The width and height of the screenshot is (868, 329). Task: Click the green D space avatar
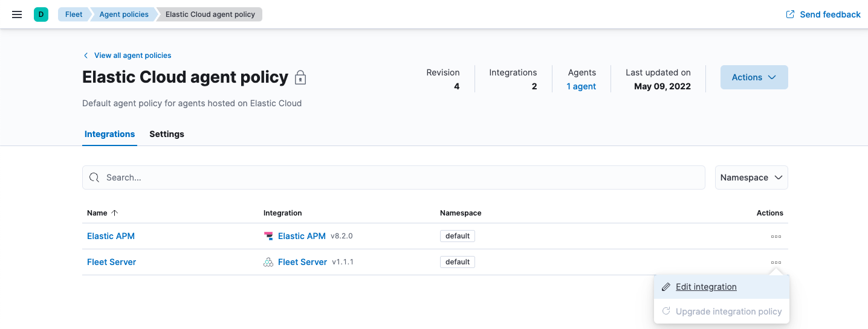(x=41, y=14)
